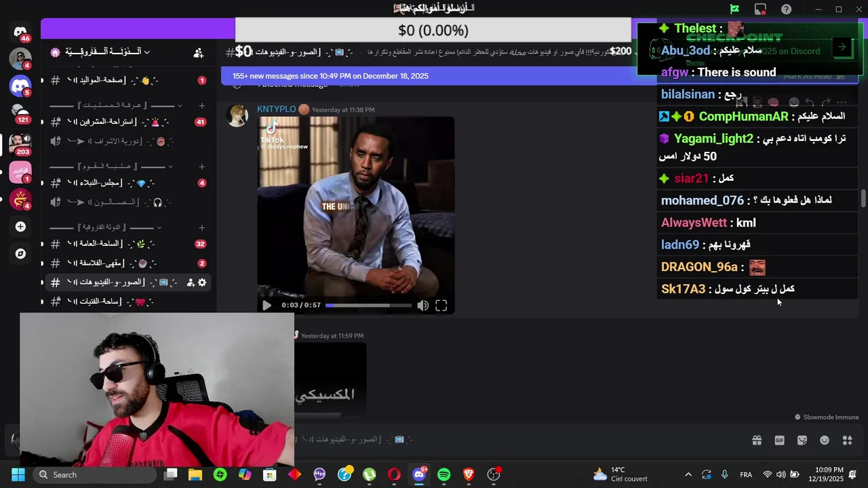Open مقهى-الفلاسفة channel
868x488 pixels.
[x=128, y=263]
